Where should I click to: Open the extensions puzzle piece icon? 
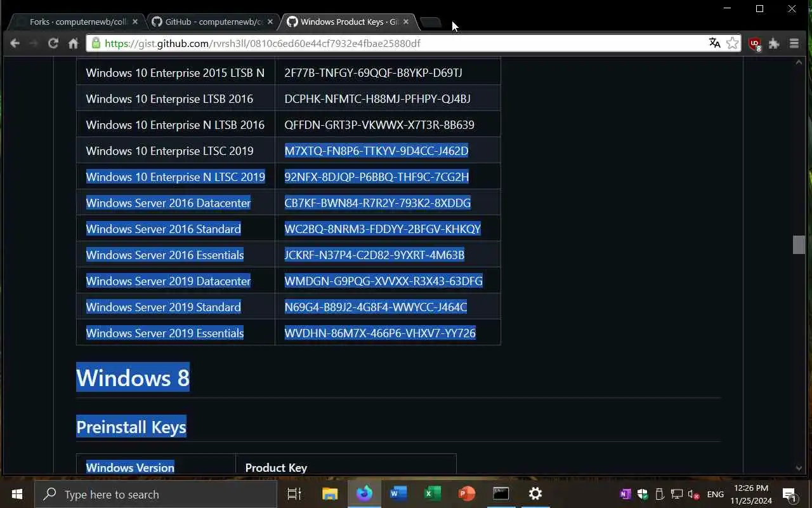tap(774, 43)
